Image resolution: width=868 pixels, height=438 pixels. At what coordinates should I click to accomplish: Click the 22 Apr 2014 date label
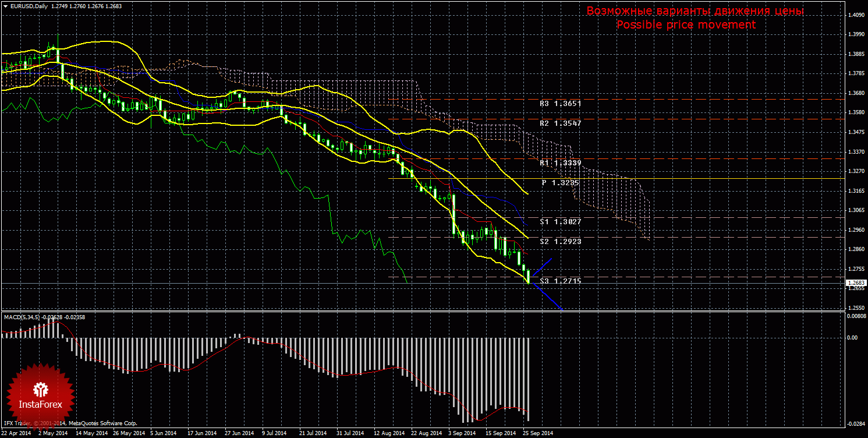pos(17,433)
